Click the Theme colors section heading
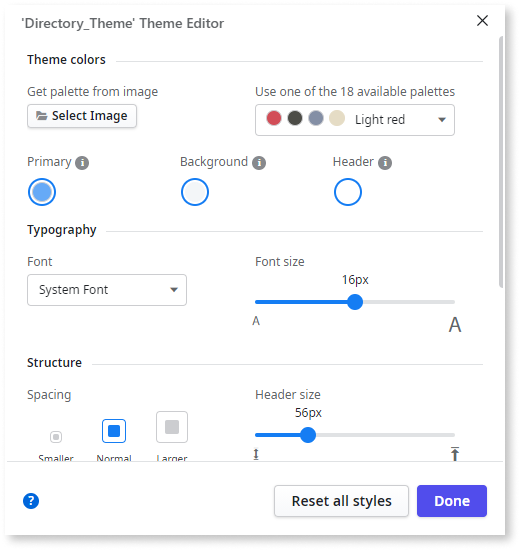 tap(66, 60)
